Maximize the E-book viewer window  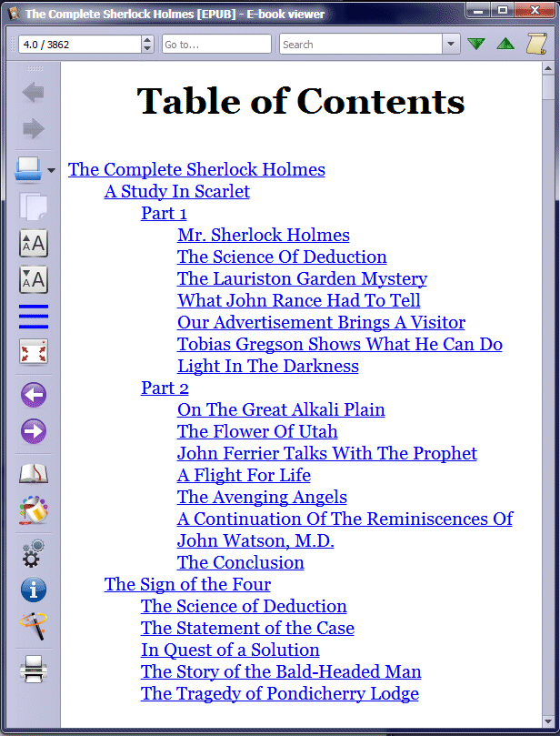point(503,10)
